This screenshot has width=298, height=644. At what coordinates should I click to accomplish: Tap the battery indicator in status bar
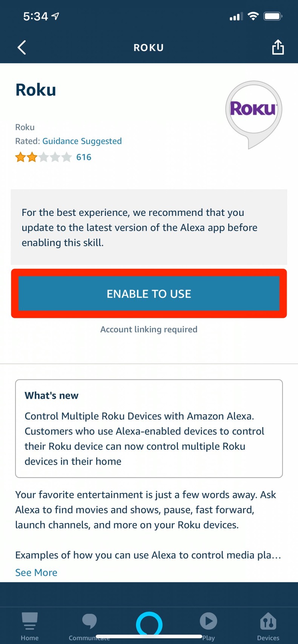point(272,16)
